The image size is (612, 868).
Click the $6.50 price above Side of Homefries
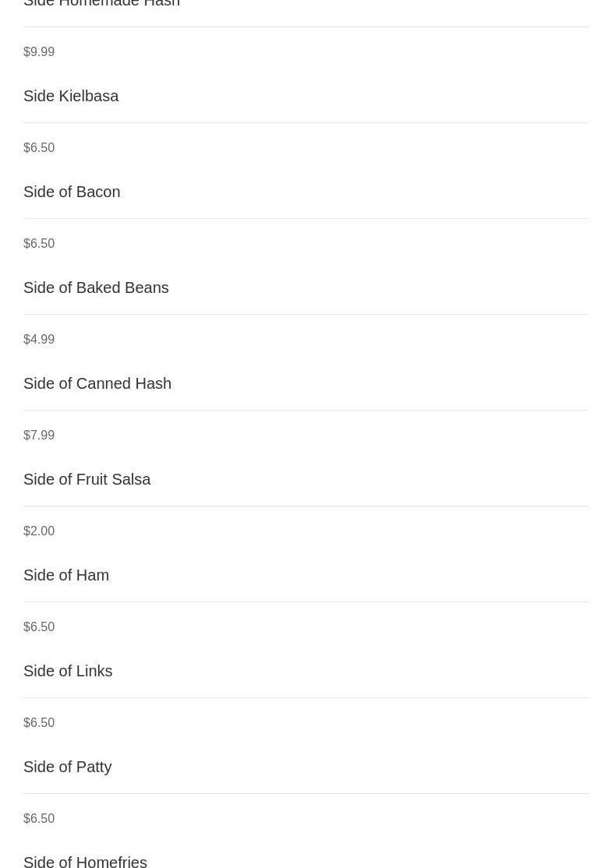tap(39, 817)
